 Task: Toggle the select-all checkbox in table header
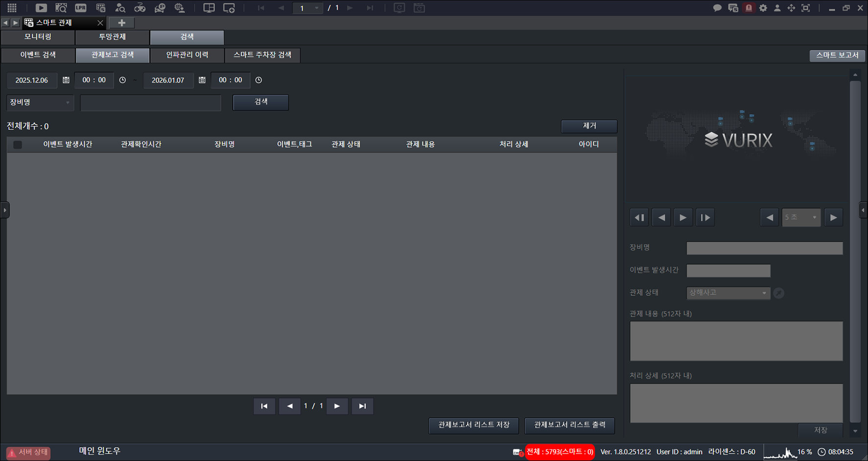click(x=18, y=145)
